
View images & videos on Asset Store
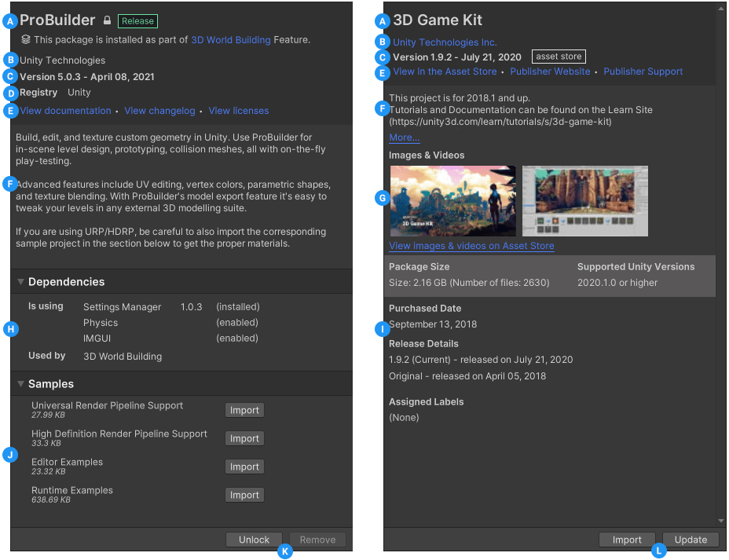[471, 246]
